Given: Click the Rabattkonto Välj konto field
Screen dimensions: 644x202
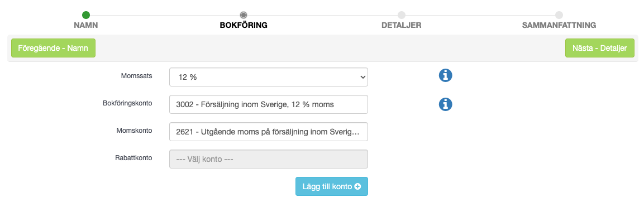Looking at the screenshot, I should tap(269, 159).
